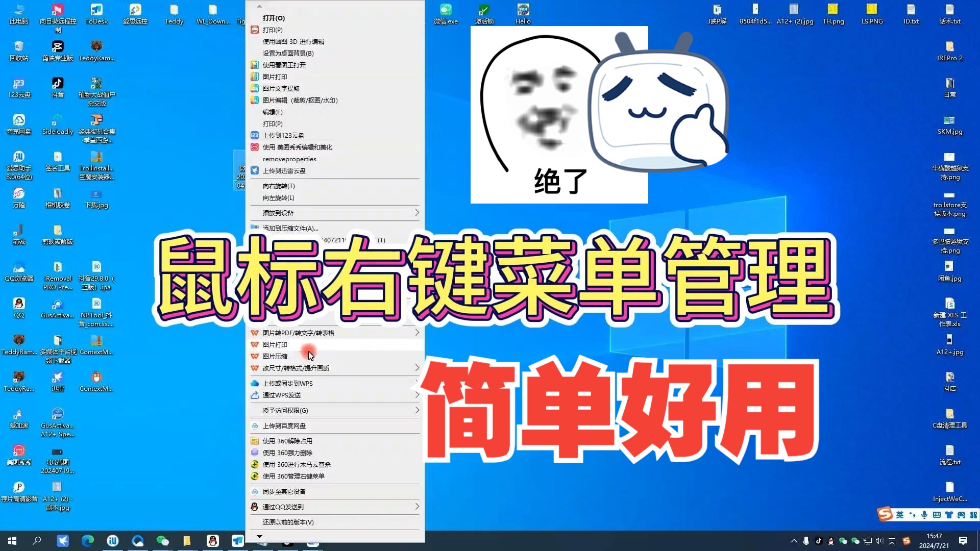980x551 pixels.
Task: Expand 图转PDF/转文字/转表格 submenu
Action: 334,332
